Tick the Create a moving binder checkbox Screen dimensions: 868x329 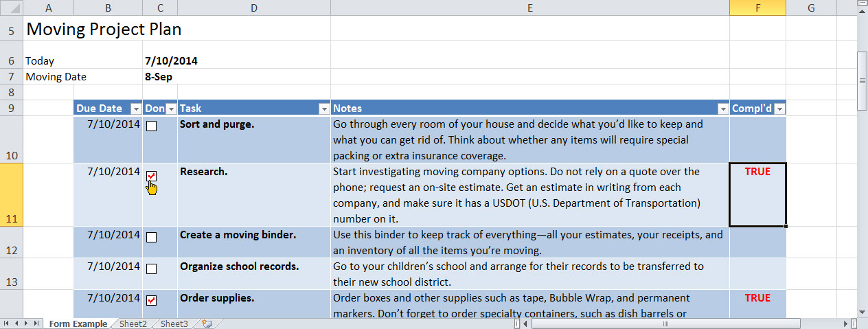pyautogui.click(x=152, y=237)
